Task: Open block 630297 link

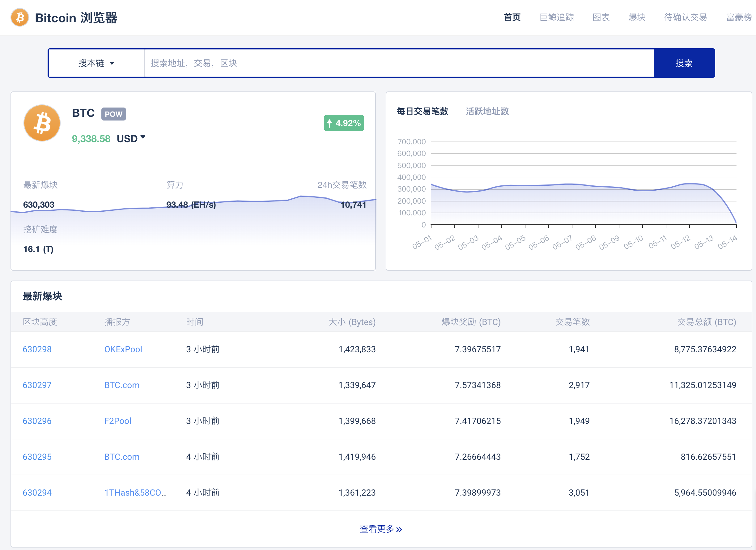Action: pyautogui.click(x=37, y=385)
